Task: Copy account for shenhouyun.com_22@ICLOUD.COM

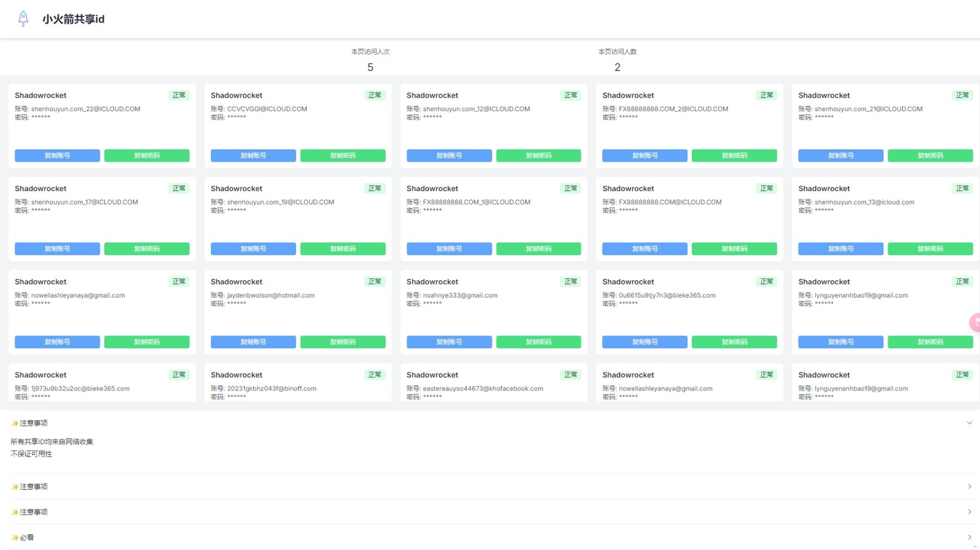Action: coord(57,156)
